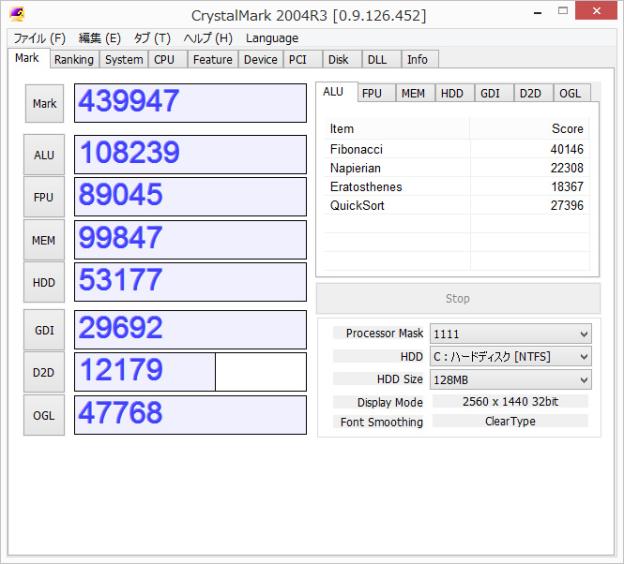Select the MEM detail tab
Viewport: 624px width, 564px height.
(x=415, y=93)
